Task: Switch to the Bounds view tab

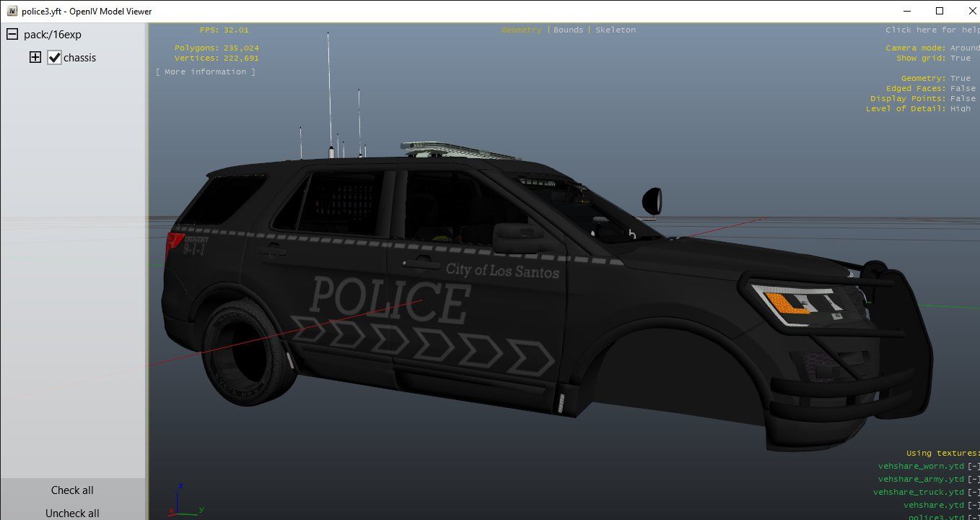Action: point(568,30)
